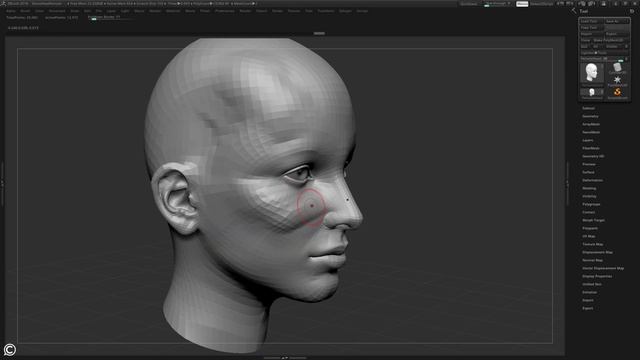Viewport: 640px width, 360px height.
Task: Expand the Morph Target subpalette
Action: [x=593, y=220]
